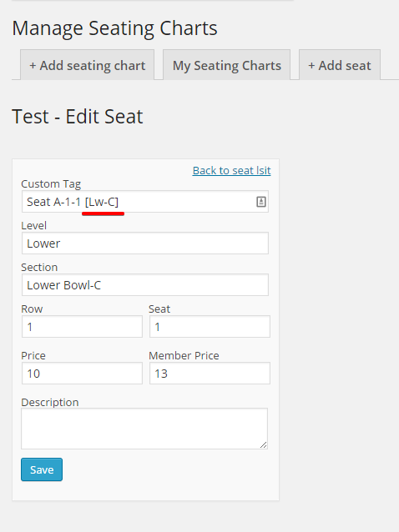Click the Save button
399x532 pixels.
(x=42, y=469)
